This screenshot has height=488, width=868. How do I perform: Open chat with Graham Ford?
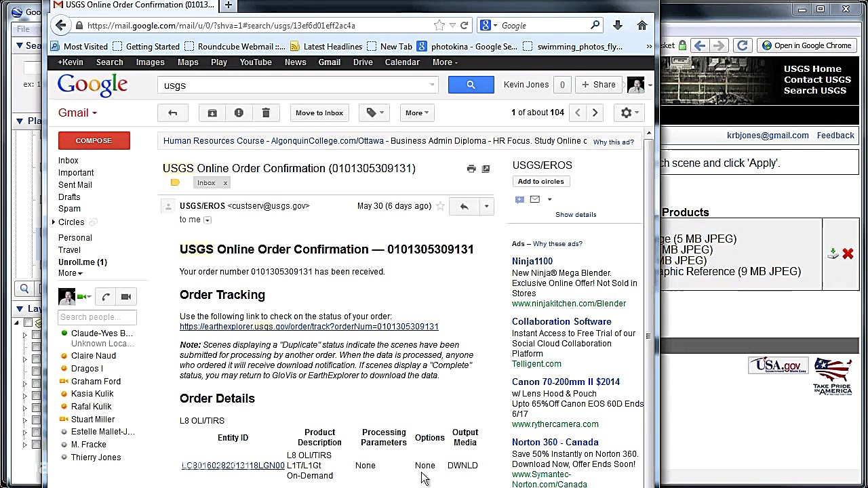pos(96,382)
